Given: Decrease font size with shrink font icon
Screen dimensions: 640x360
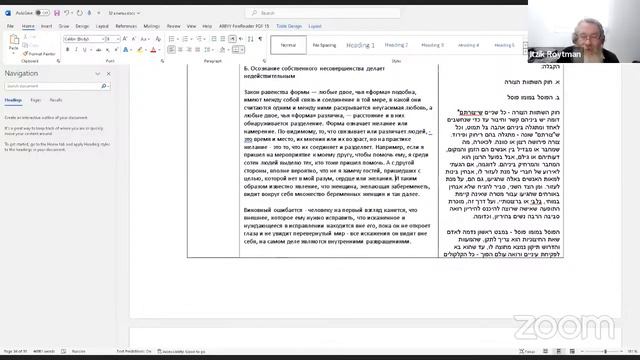Looking at the screenshot, I should pyautogui.click(x=133, y=39).
